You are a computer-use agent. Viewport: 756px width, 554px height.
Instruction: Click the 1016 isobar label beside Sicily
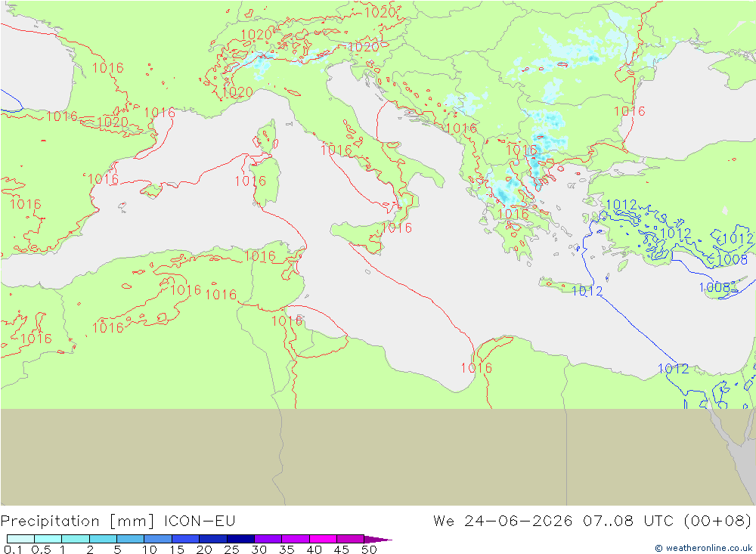396,227
